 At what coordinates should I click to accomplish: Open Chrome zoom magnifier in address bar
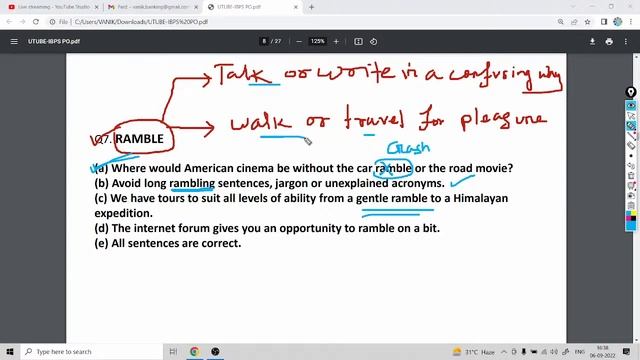pos(560,22)
